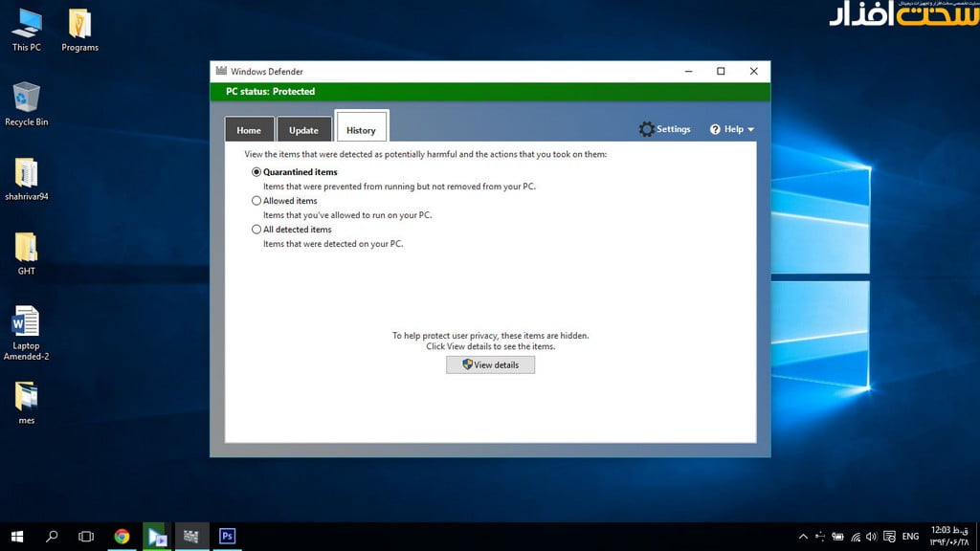980x551 pixels.
Task: Click the View details button
Action: 490,364
